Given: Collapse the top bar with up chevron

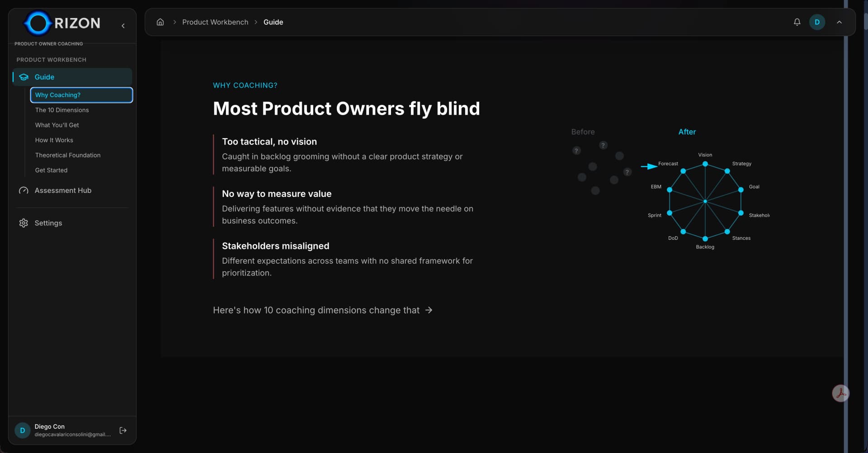Looking at the screenshot, I should point(839,22).
